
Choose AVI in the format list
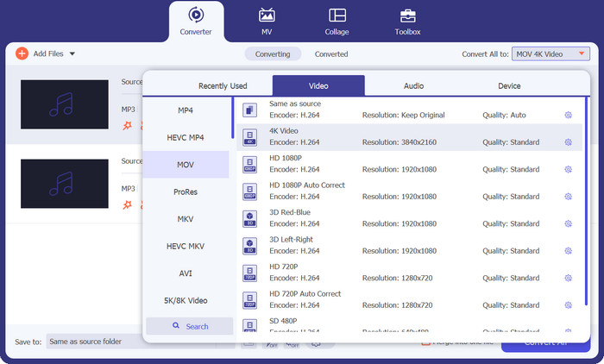tap(186, 273)
